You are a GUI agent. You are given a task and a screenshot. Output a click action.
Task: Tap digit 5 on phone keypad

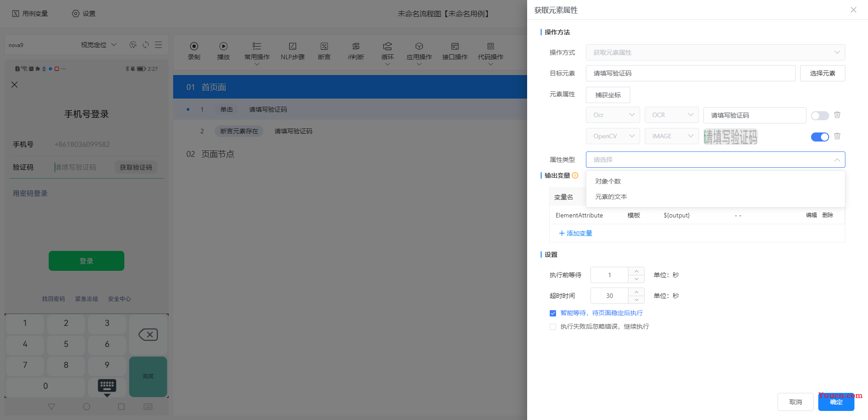tap(66, 344)
